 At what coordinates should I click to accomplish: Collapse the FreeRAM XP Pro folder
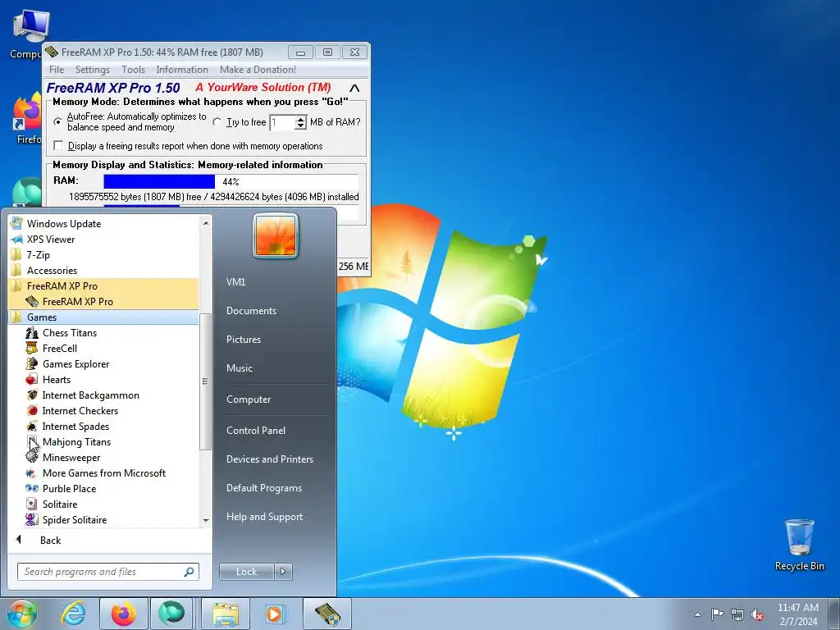(62, 285)
